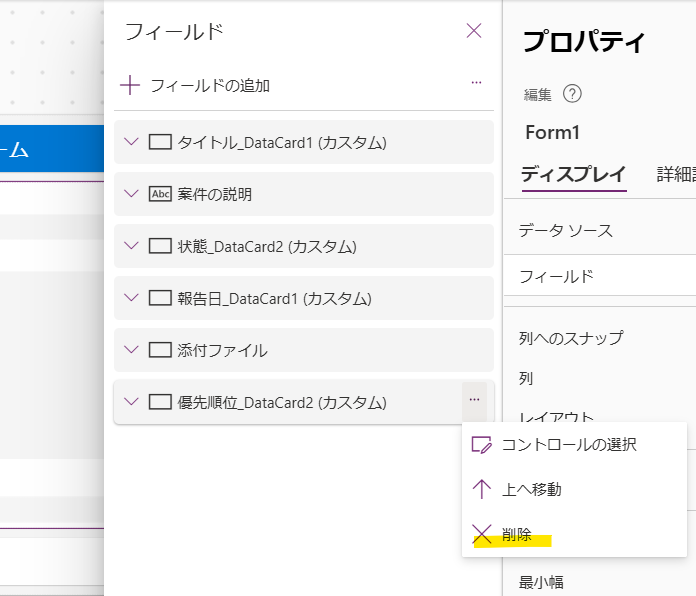Select 状態_DataCard2 (カスタム) text
The image size is (696, 596).
(267, 247)
